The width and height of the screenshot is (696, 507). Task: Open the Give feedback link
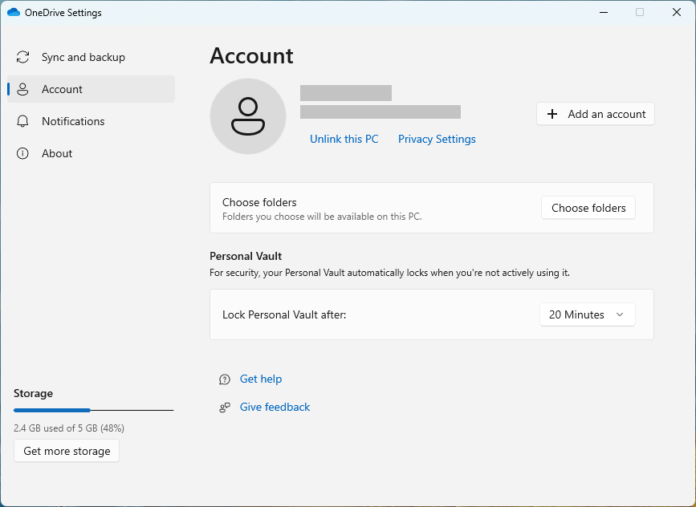click(275, 407)
